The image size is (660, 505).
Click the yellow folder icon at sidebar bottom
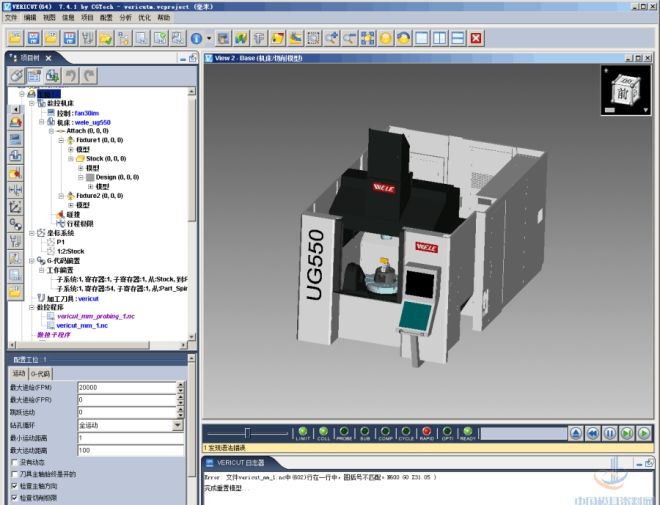coord(16,292)
